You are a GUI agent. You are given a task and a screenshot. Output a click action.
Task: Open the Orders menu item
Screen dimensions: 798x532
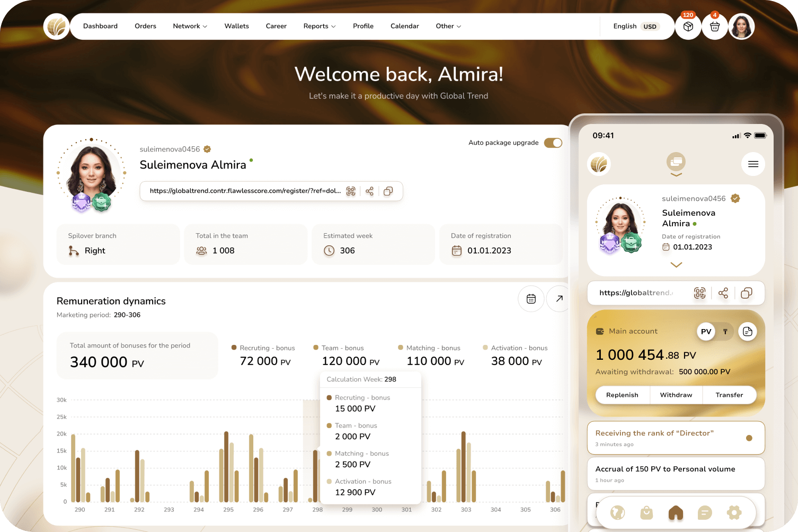pyautogui.click(x=145, y=26)
